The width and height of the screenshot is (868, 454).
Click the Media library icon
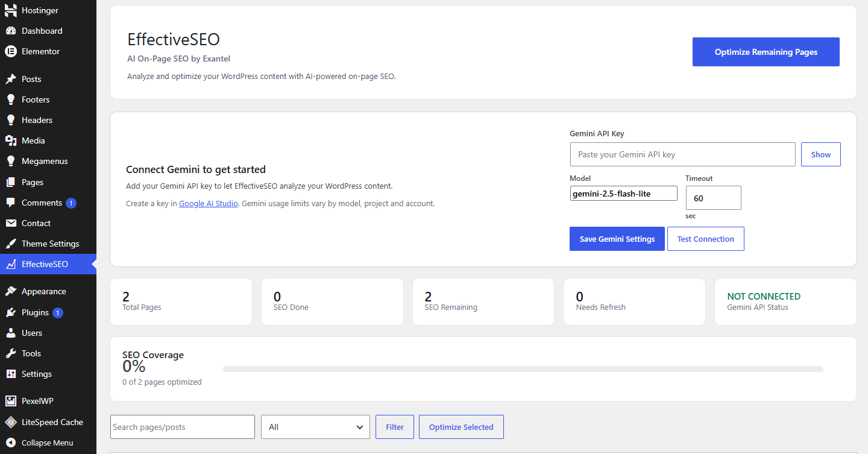click(x=11, y=140)
